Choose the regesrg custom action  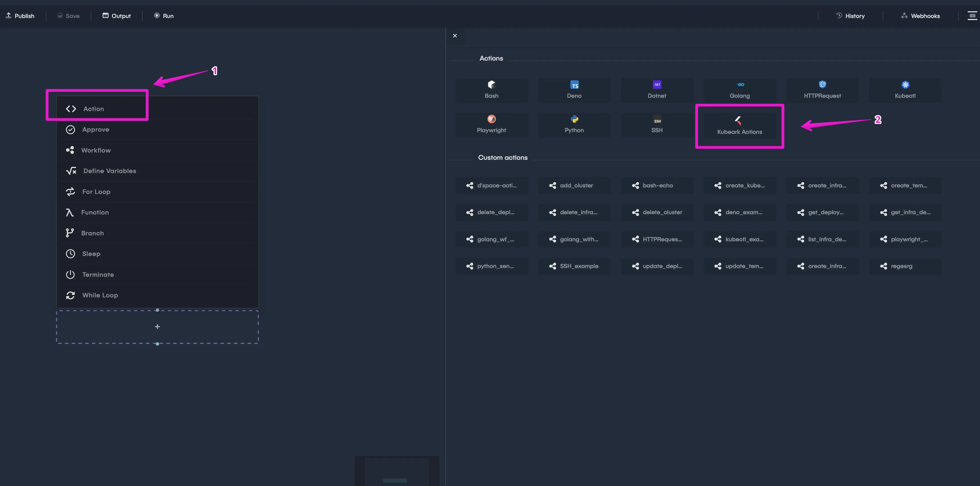(905, 266)
